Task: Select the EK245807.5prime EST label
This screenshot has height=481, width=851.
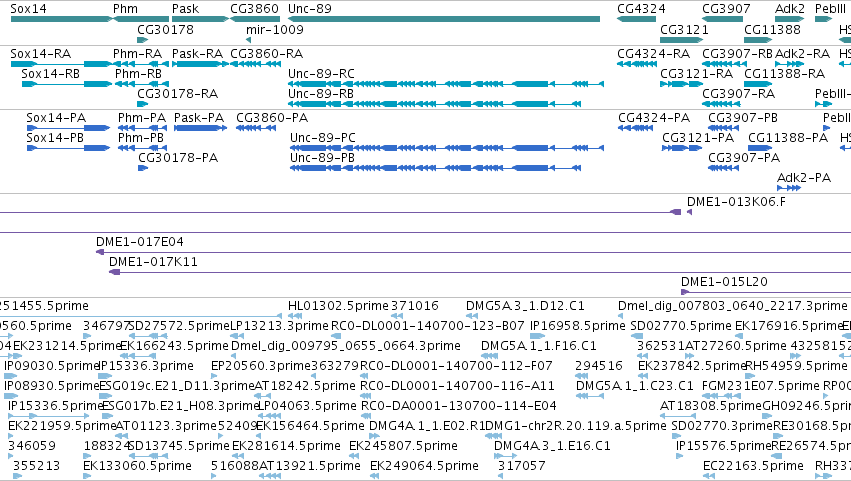Action: click(x=403, y=446)
